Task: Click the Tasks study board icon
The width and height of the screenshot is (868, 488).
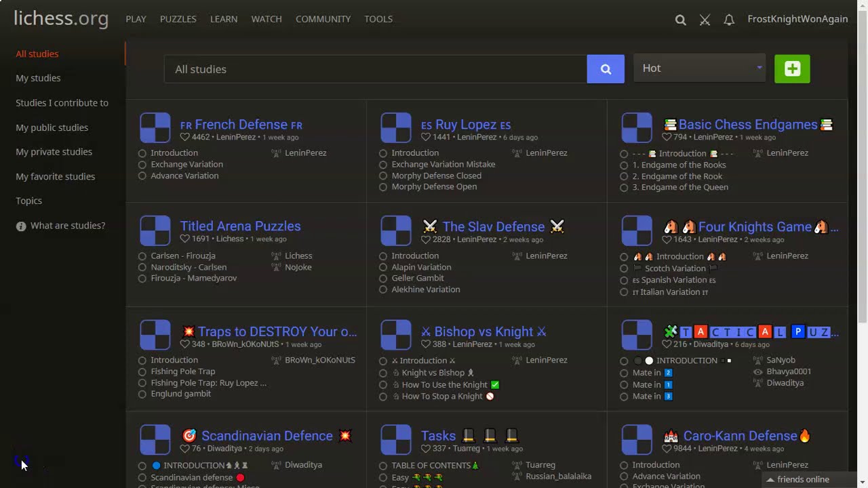Action: point(396,439)
